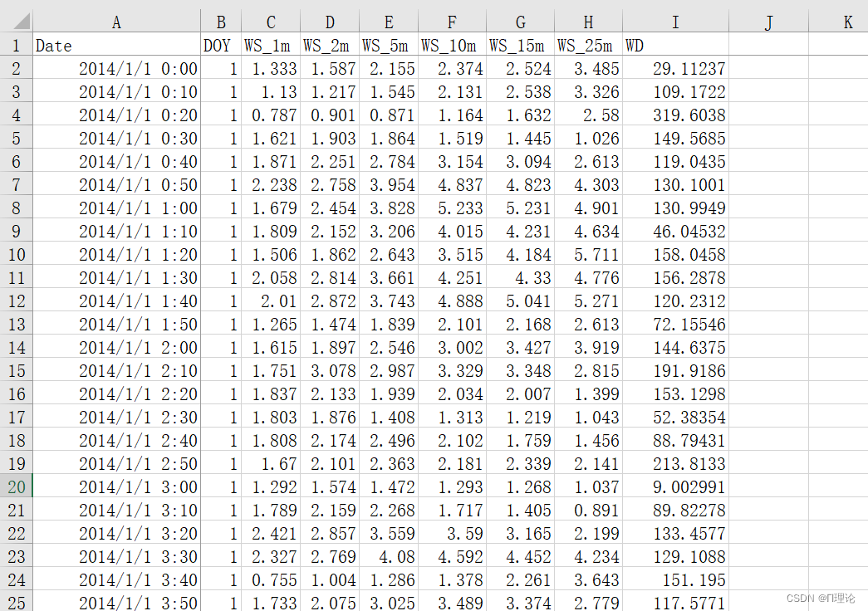Click the cell showing 2014/1/1 0:00
This screenshot has height=611, width=868.
click(x=116, y=69)
